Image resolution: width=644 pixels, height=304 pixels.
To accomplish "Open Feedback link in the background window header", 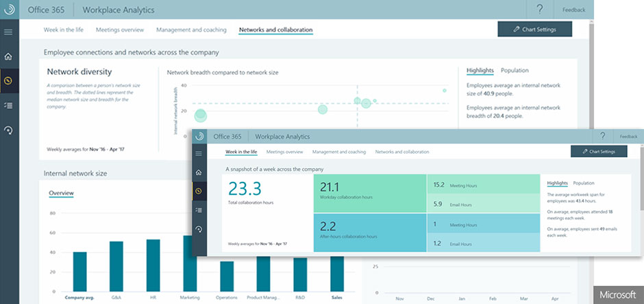I will (573, 10).
